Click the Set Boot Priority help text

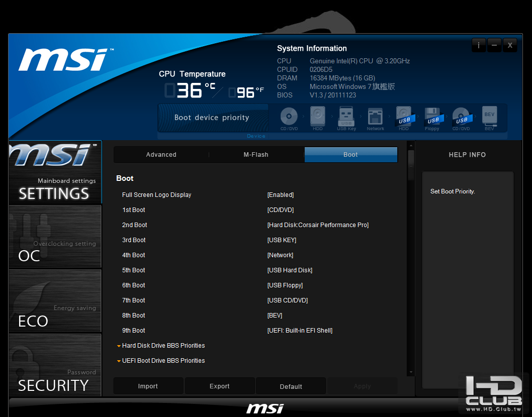pos(453,191)
